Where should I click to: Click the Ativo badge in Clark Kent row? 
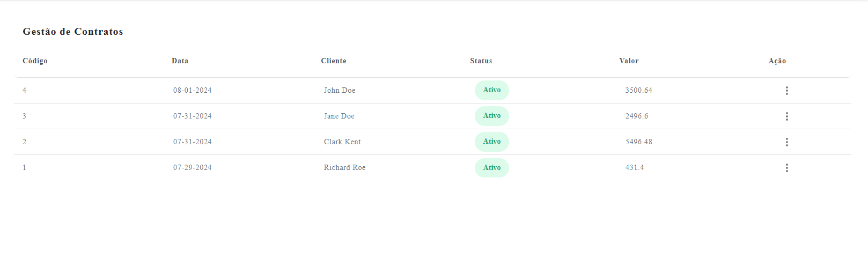tap(491, 142)
